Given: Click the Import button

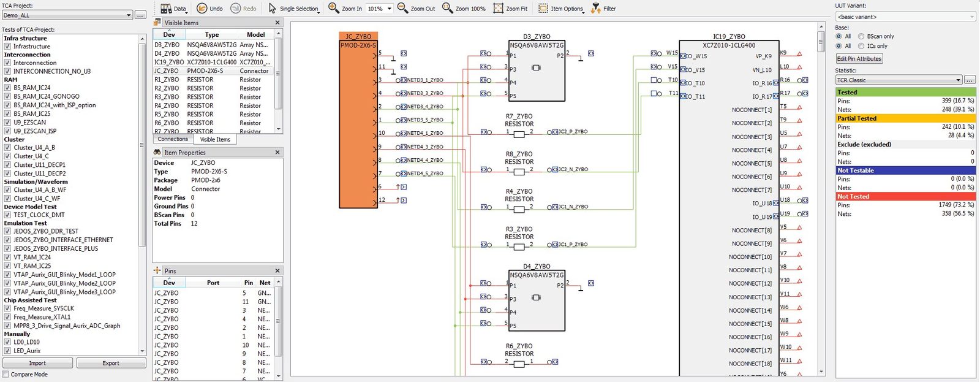Looking at the screenshot, I should coord(37,364).
